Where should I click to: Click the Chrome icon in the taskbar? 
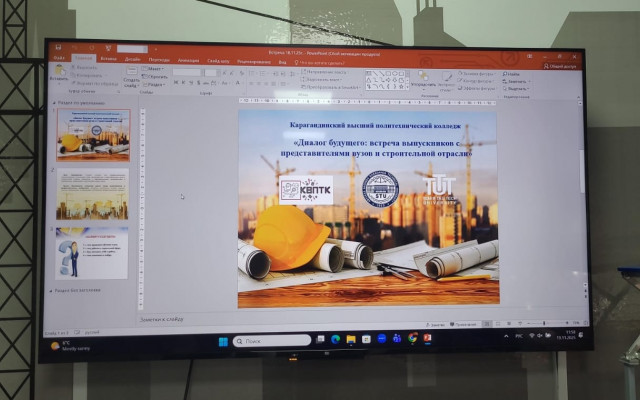click(413, 338)
